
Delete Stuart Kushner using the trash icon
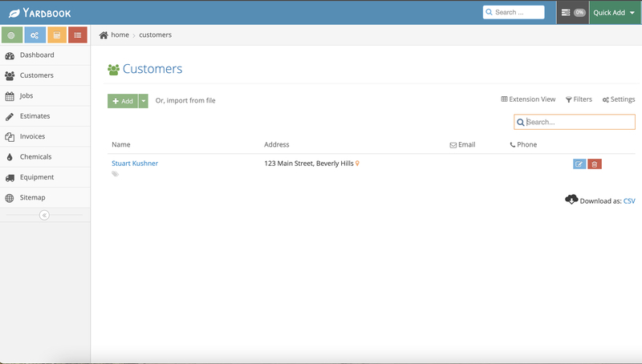tap(595, 164)
